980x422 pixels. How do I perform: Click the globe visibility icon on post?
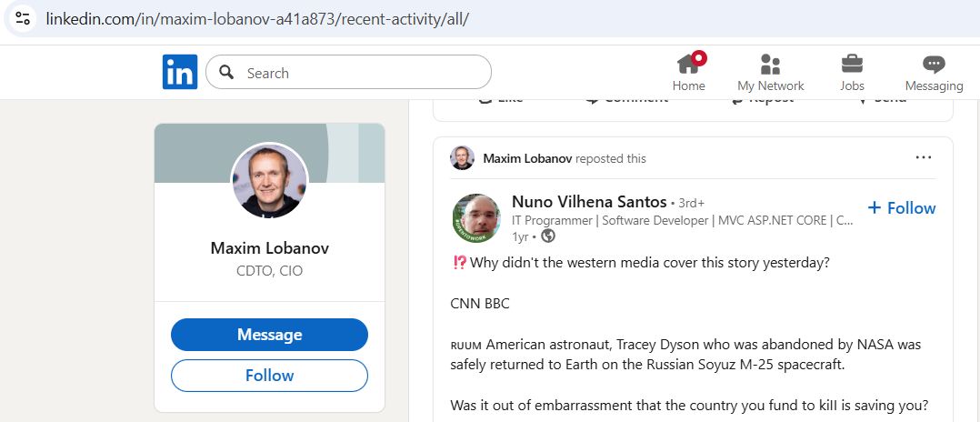(548, 236)
